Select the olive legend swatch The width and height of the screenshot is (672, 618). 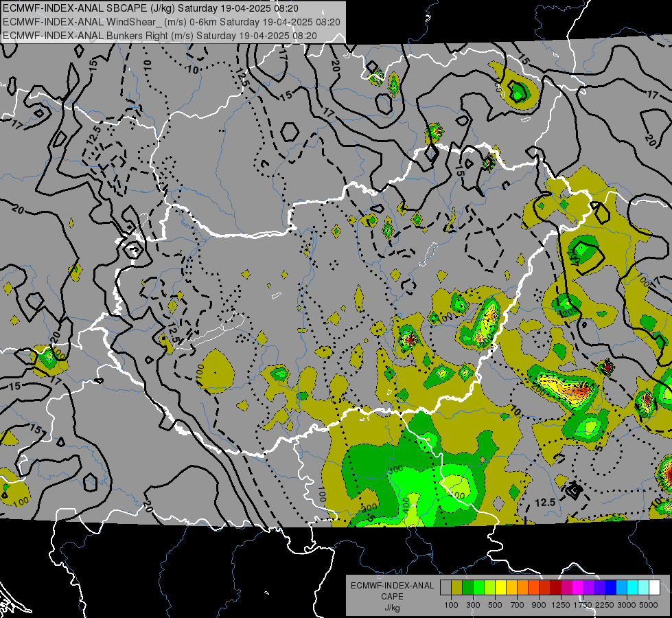(457, 588)
